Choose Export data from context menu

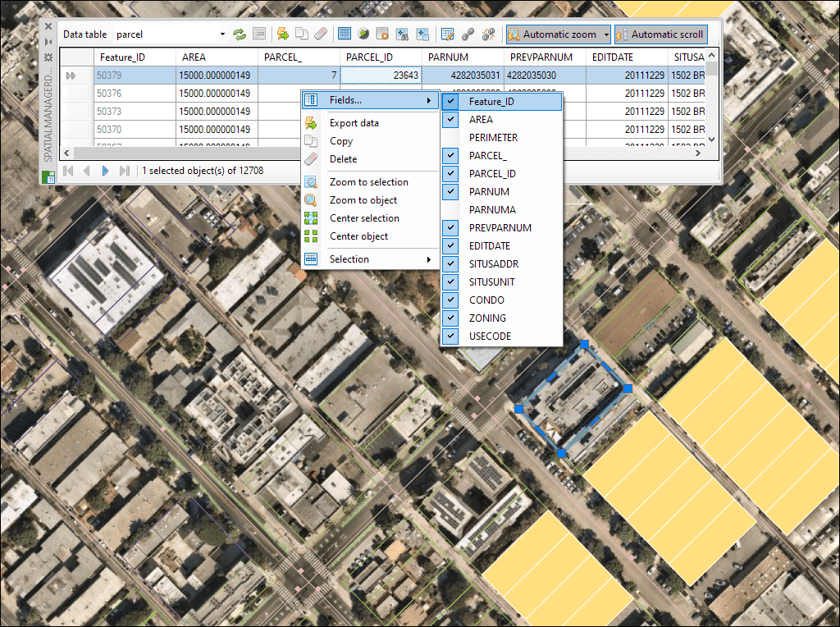371,123
